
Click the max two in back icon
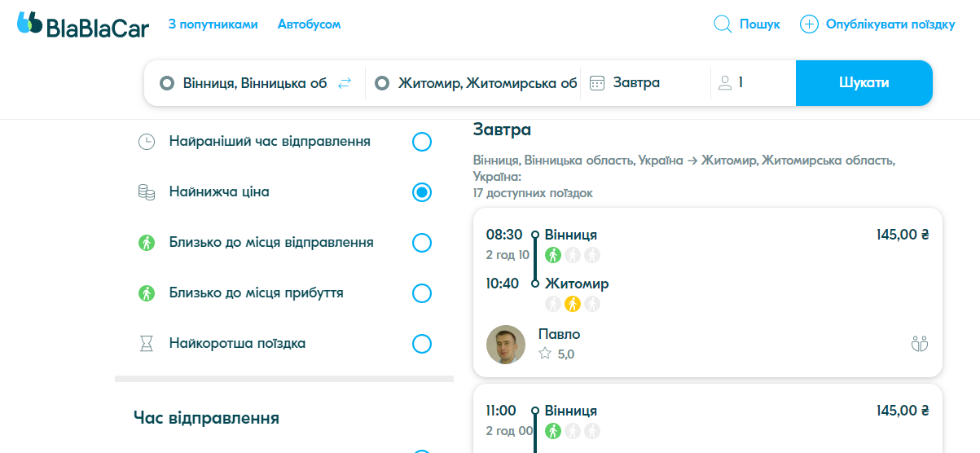pyautogui.click(x=920, y=344)
